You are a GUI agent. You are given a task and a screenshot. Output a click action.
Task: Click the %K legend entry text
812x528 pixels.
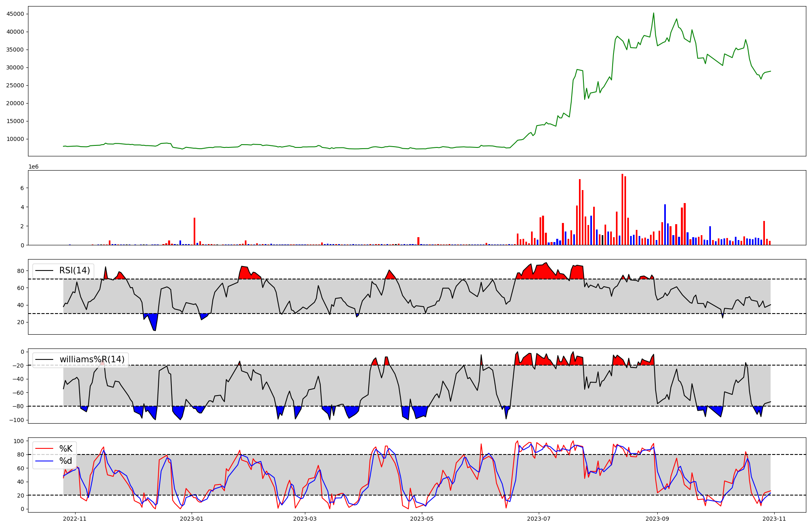(66, 449)
